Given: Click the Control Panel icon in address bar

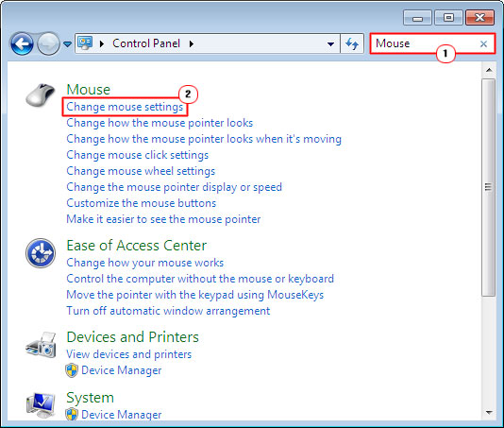Looking at the screenshot, I should point(85,43).
